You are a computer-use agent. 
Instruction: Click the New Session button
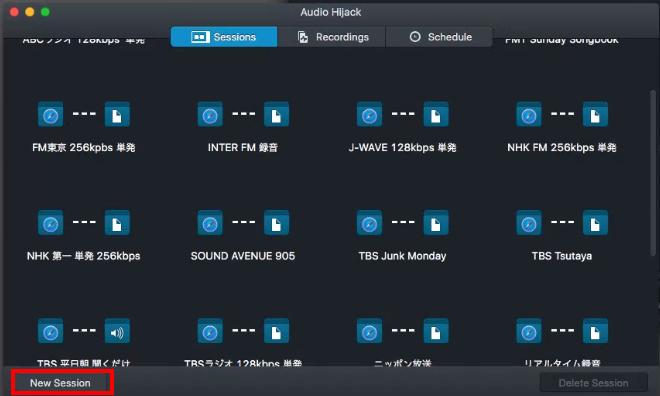pos(60,383)
